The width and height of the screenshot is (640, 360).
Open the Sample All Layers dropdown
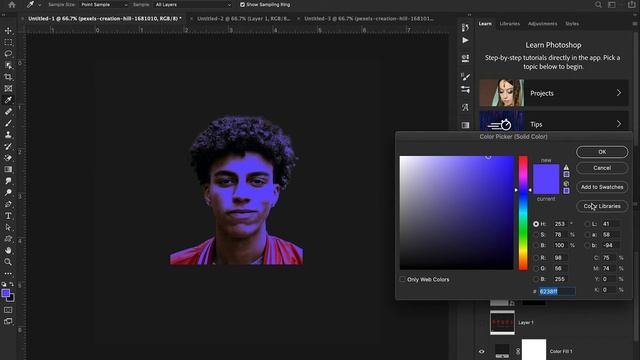(193, 4)
